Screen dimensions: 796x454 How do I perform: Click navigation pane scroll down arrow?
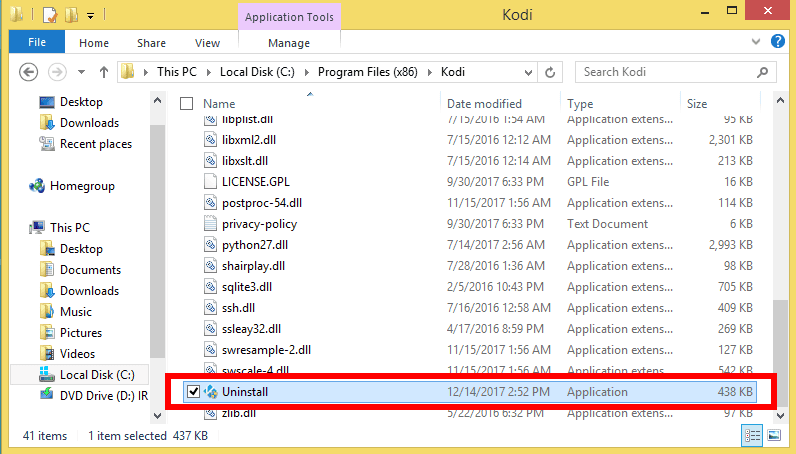coord(157,415)
